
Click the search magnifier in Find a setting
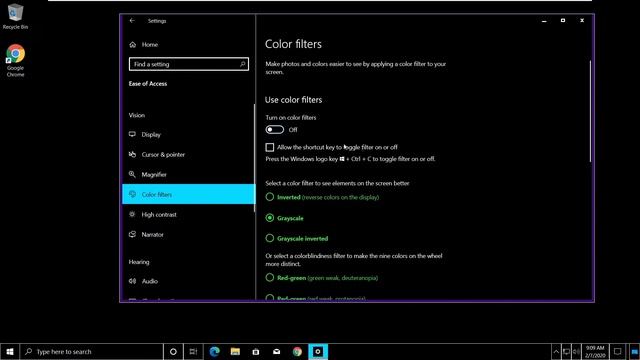point(242,64)
